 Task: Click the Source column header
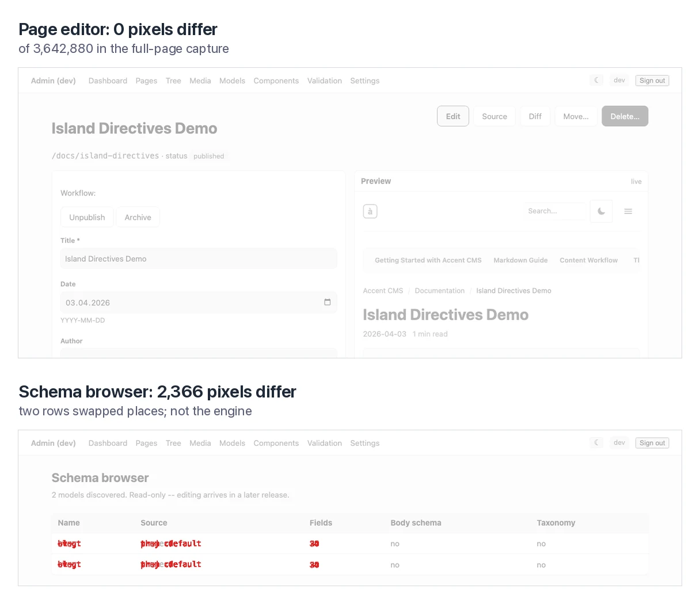pos(154,523)
